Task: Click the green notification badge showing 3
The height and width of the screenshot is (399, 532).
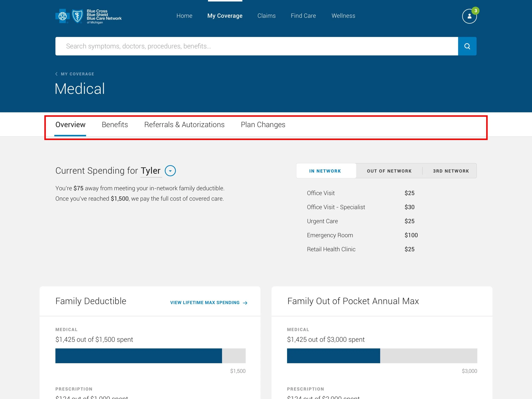Action: (475, 11)
